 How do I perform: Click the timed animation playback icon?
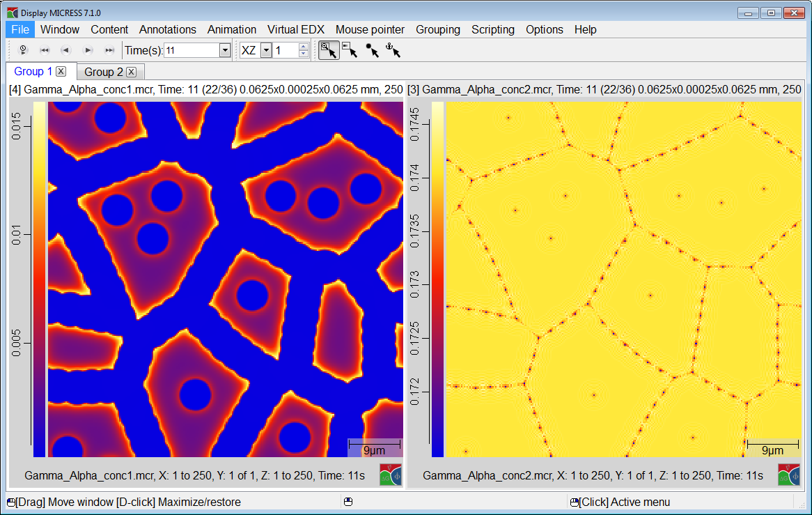(x=22, y=50)
